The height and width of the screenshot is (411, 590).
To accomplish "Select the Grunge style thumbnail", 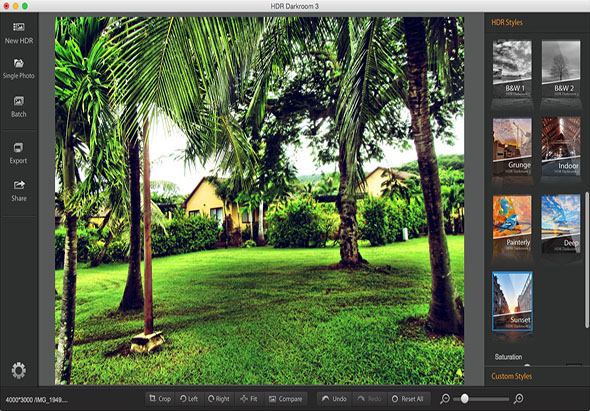I will pos(512,146).
